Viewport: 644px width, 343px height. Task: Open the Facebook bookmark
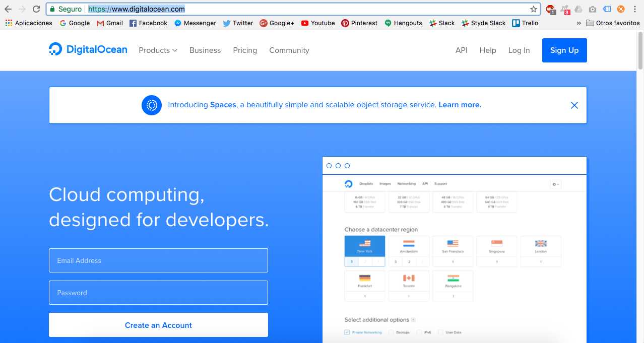pyautogui.click(x=149, y=23)
